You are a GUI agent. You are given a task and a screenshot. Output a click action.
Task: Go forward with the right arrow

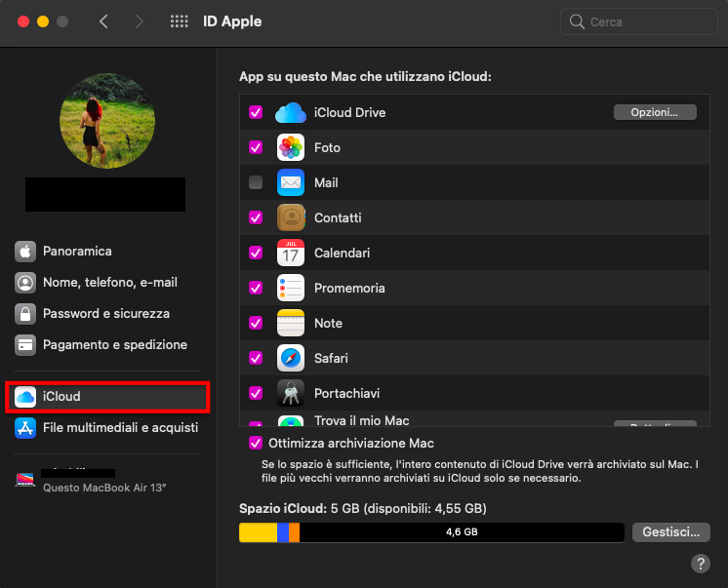[139, 21]
